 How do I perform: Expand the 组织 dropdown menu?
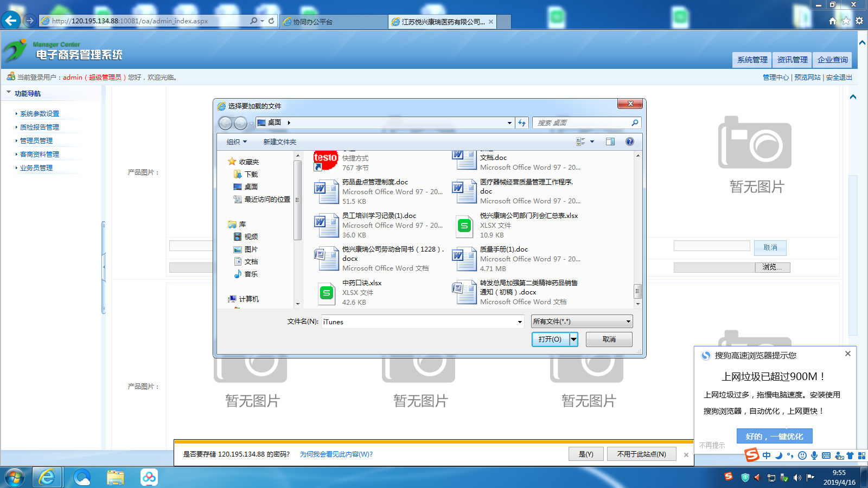click(237, 142)
